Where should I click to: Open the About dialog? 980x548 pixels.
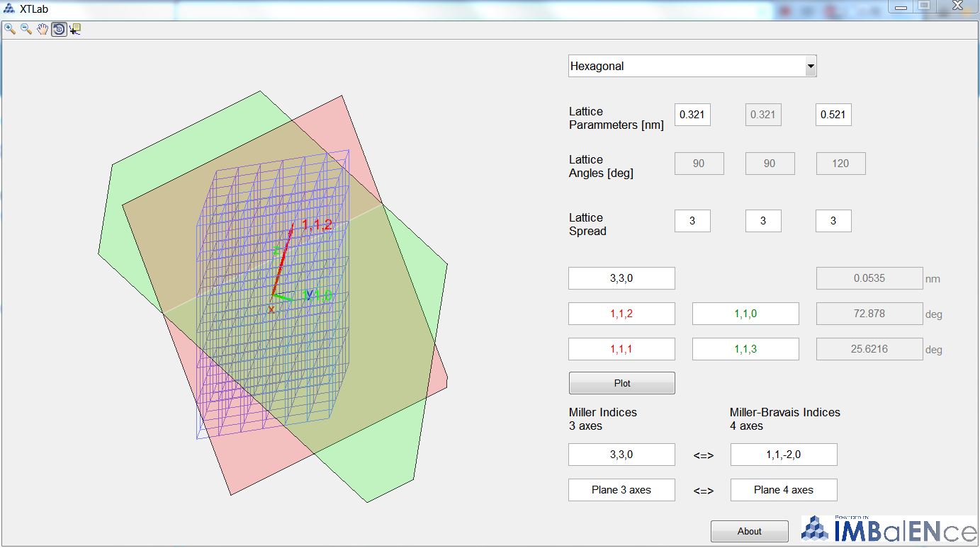point(749,531)
